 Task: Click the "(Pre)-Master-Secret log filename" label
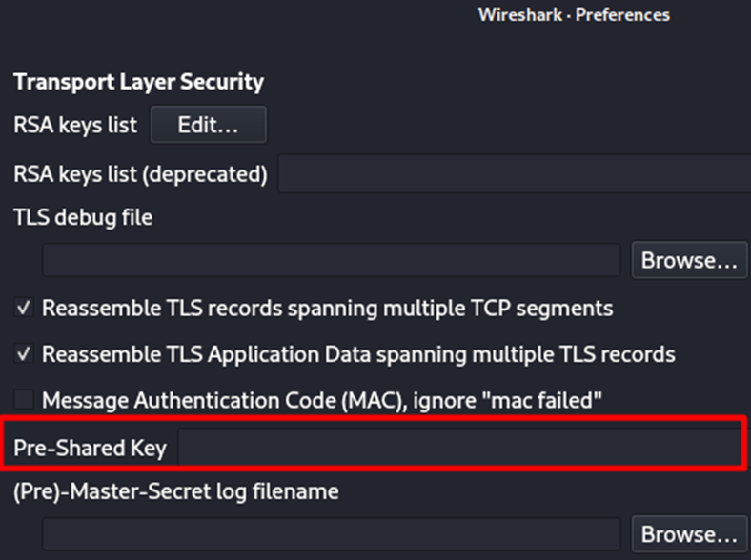point(176,492)
